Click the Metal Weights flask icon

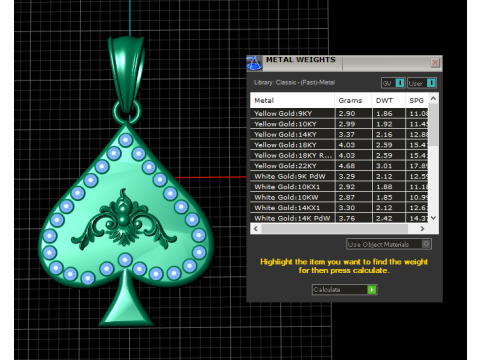click(254, 63)
